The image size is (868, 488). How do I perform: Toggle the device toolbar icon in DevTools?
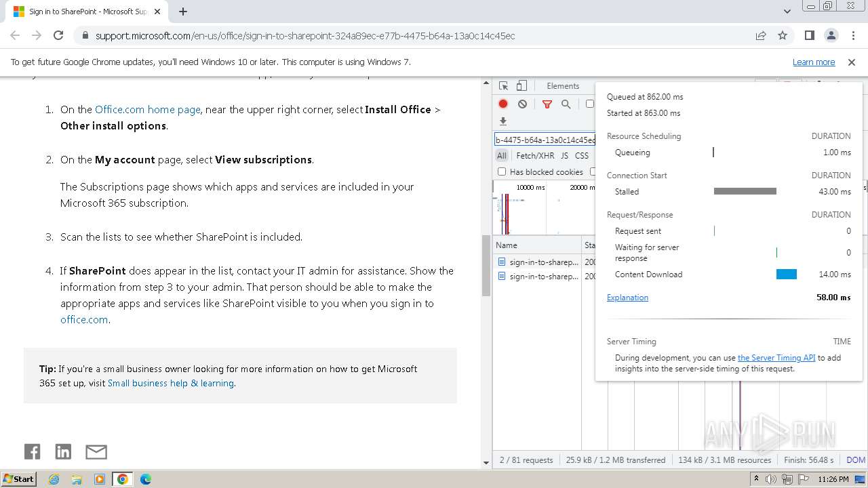[x=521, y=86]
